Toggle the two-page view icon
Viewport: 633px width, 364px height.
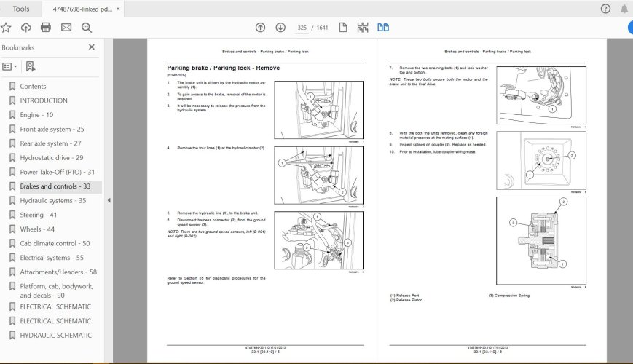[383, 28]
